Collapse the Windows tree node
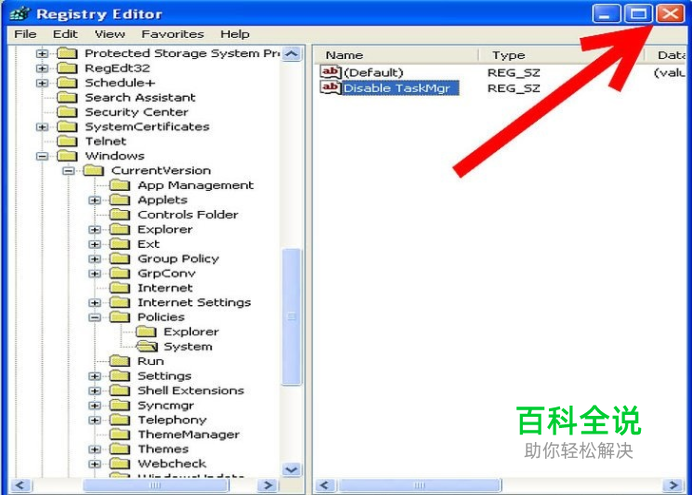Screen dimensions: 692x495 pyautogui.click(x=42, y=156)
